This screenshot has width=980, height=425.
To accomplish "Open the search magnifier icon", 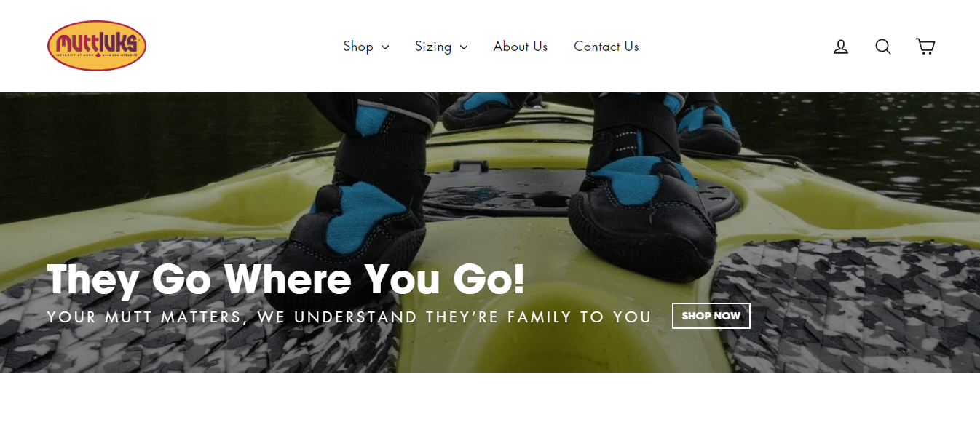I will coord(883,47).
